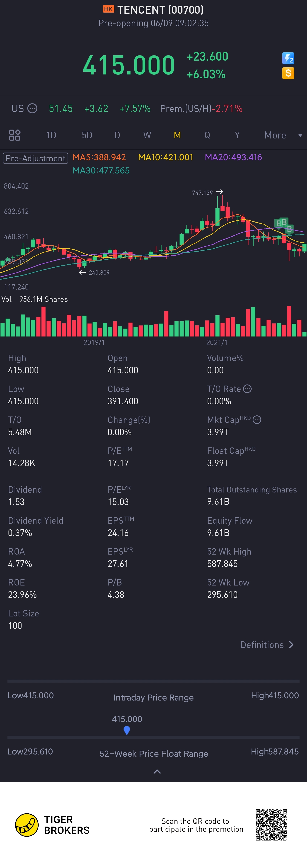Tap the TENCENT (00700) title
This screenshot has width=307, height=868.
(x=160, y=10)
